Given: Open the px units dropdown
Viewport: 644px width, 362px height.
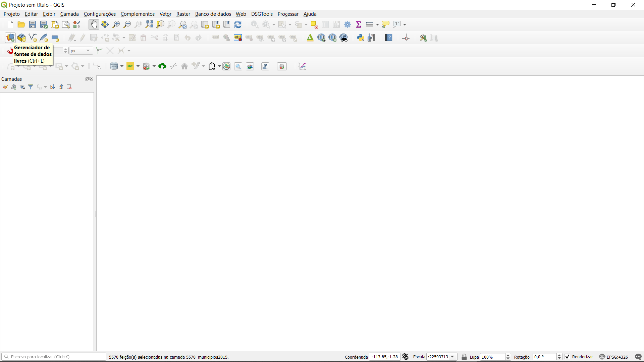Looking at the screenshot, I should (x=88, y=51).
